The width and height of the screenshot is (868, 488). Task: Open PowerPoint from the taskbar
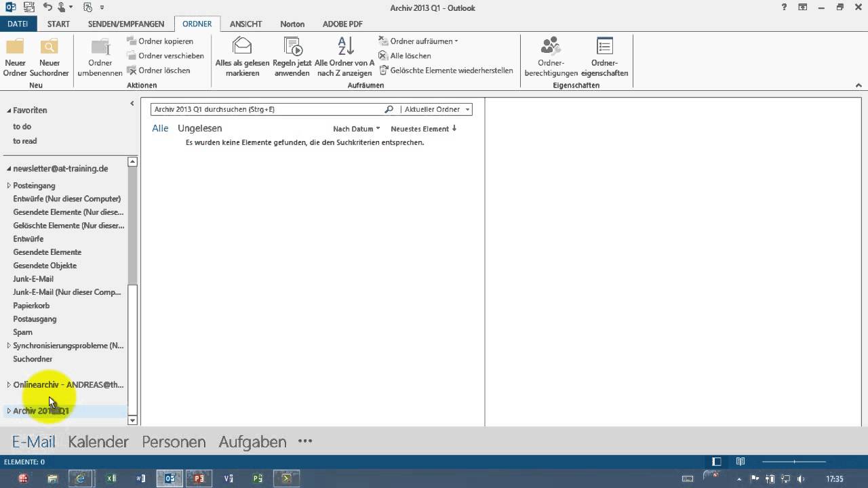pyautogui.click(x=199, y=479)
